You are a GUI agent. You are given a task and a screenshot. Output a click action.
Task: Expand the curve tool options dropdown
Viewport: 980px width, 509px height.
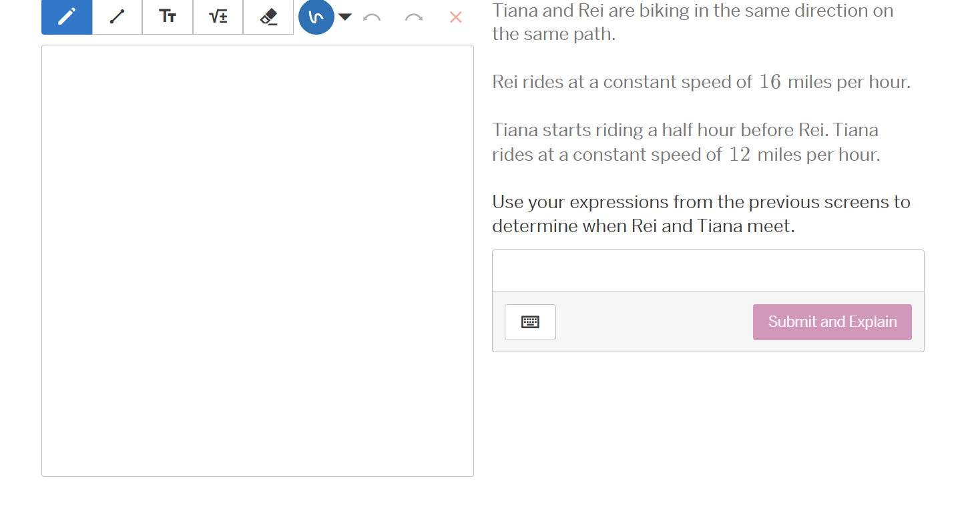pos(345,17)
